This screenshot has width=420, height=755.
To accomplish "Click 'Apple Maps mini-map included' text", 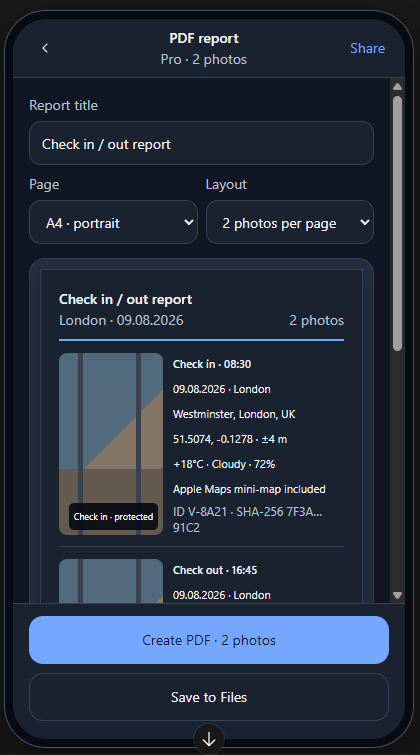I will click(249, 489).
